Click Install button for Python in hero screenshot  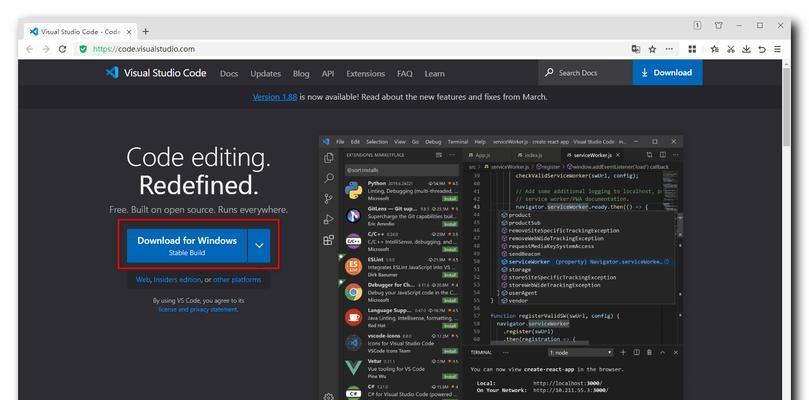449,198
